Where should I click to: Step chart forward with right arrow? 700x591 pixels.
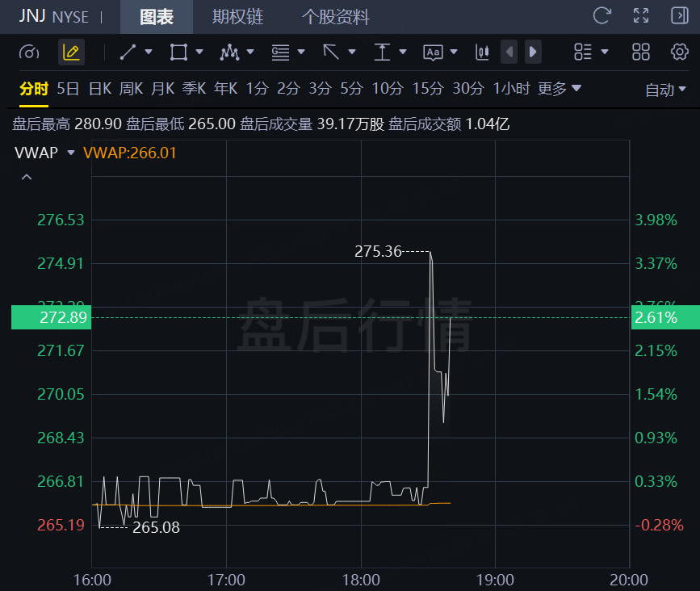[533, 52]
